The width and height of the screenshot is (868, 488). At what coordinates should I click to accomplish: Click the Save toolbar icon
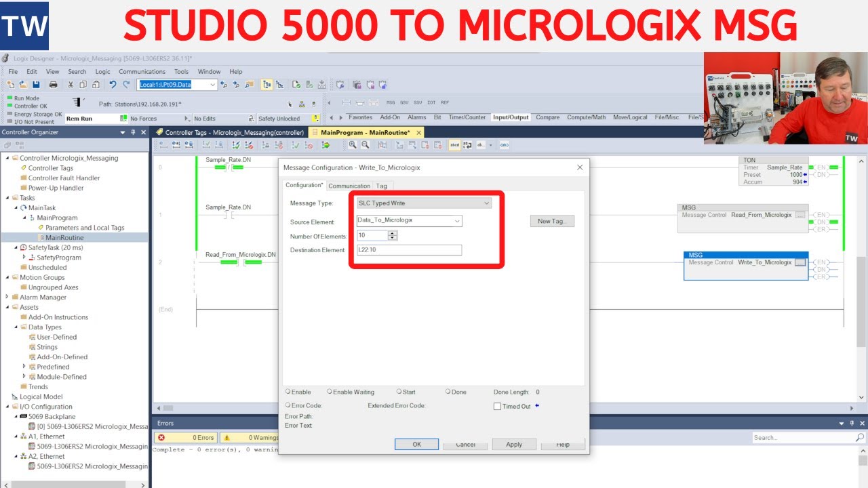click(x=36, y=85)
